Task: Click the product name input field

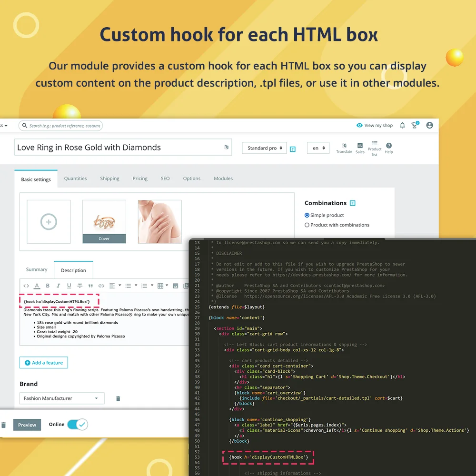Action: click(x=119, y=148)
